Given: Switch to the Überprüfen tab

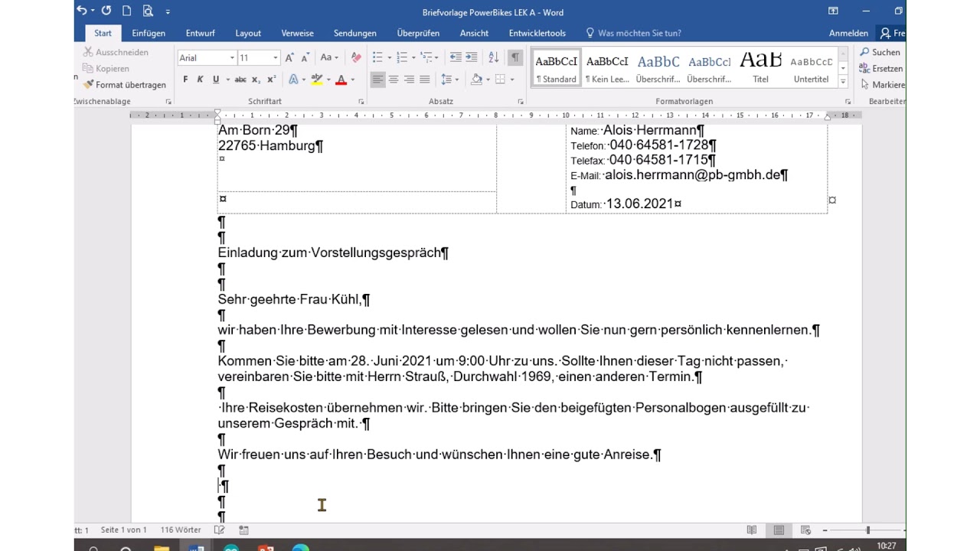Looking at the screenshot, I should pyautogui.click(x=418, y=33).
